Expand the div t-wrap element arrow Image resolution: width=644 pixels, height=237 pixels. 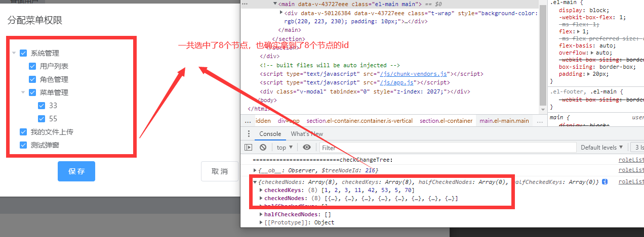[x=281, y=13]
